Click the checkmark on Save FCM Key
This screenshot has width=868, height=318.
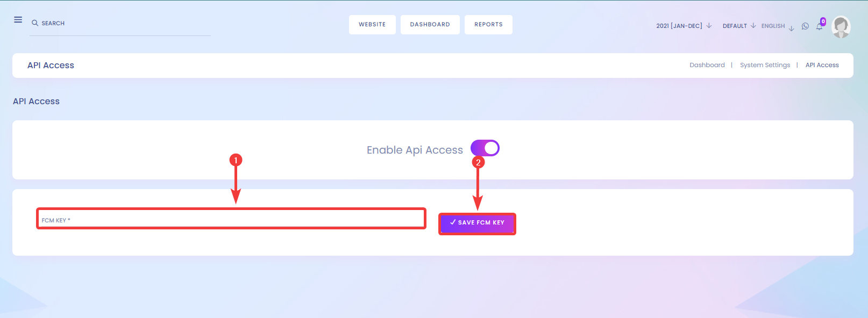tap(453, 222)
